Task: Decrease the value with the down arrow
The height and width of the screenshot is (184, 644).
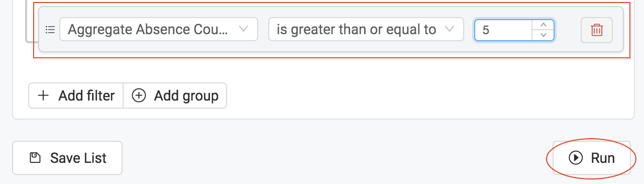Action: (x=543, y=35)
